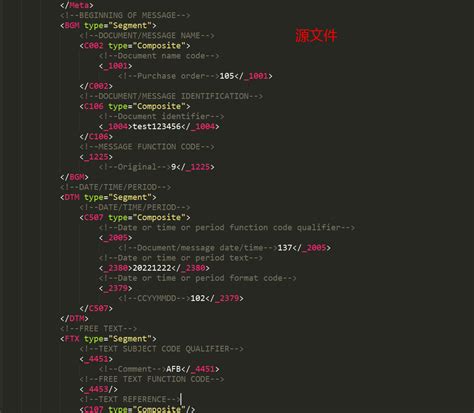Click the closing Meta tag
Viewport: 474px width, 413px height.
coord(77,5)
